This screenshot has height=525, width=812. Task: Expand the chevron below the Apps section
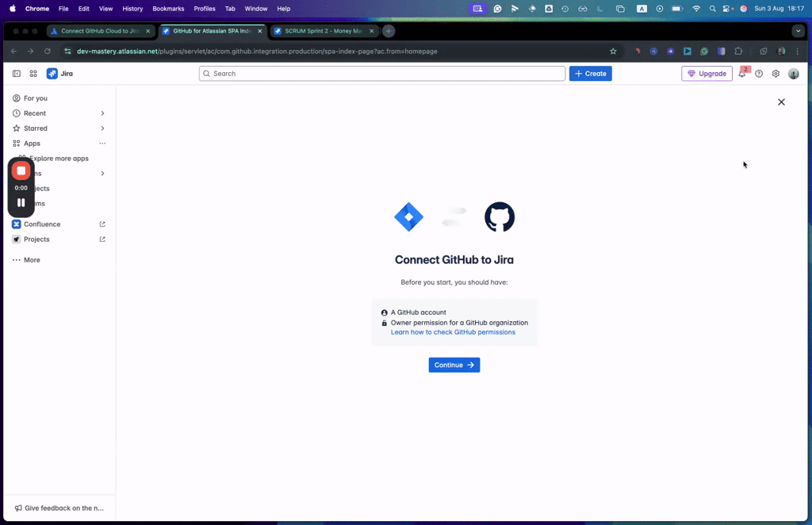click(x=102, y=174)
